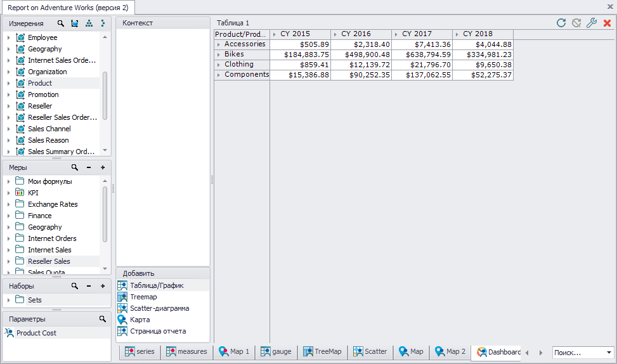This screenshot has width=617, height=364.
Task: Click the green dots icon in Измерения header
Action: [x=103, y=23]
